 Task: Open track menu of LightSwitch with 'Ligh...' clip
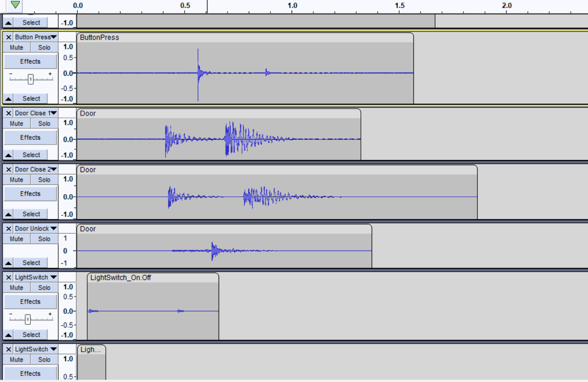36,349
